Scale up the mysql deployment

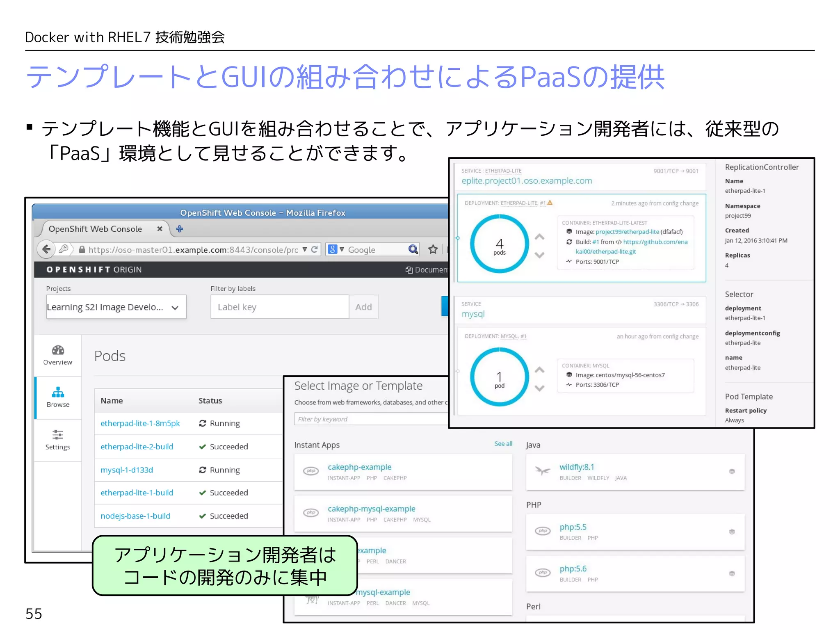point(539,370)
